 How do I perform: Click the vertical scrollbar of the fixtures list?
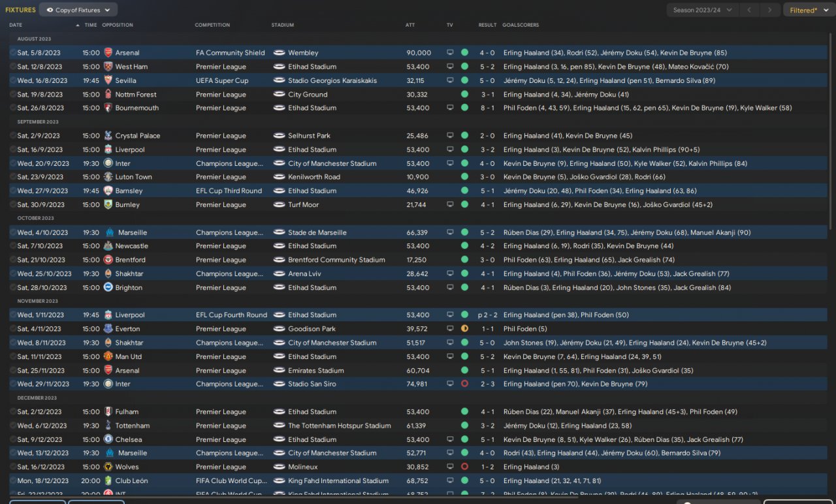click(x=831, y=131)
